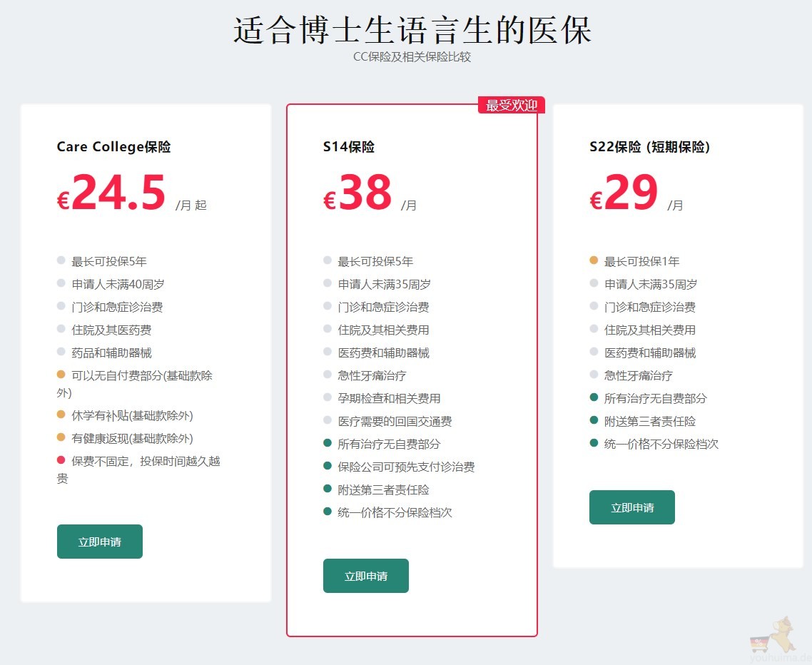Image resolution: width=812 pixels, height=665 pixels.
Task: Click 立即申请 under Care College保险
Action: [x=99, y=542]
